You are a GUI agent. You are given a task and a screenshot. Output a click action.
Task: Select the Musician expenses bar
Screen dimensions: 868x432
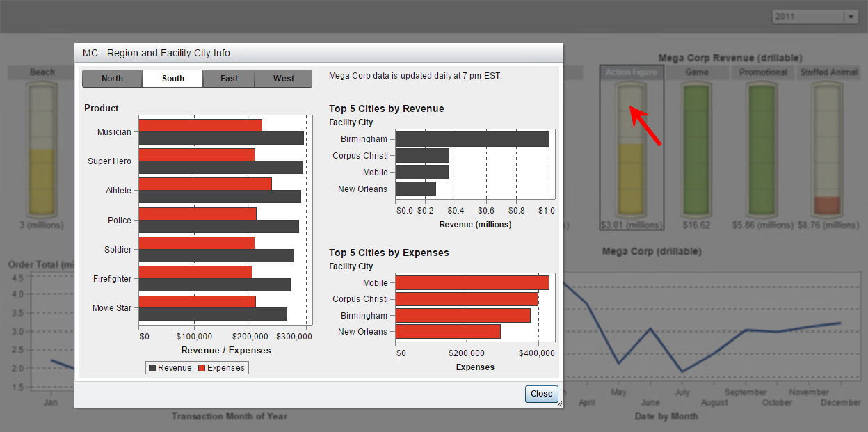200,125
